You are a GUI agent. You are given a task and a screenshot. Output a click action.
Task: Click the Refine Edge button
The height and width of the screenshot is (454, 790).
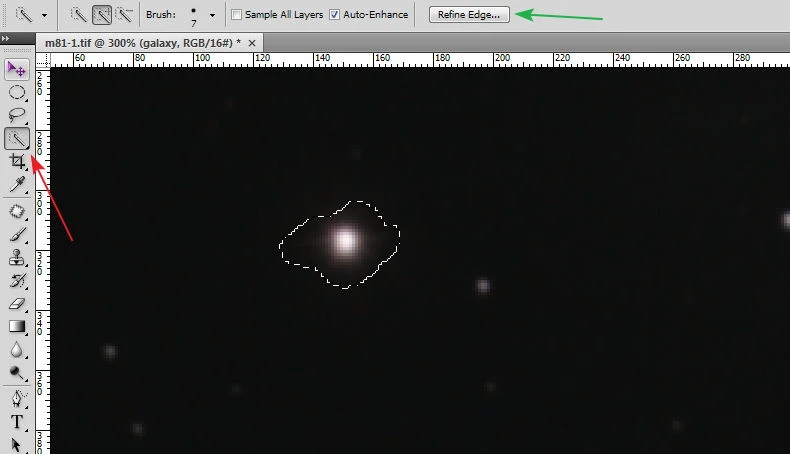point(469,15)
